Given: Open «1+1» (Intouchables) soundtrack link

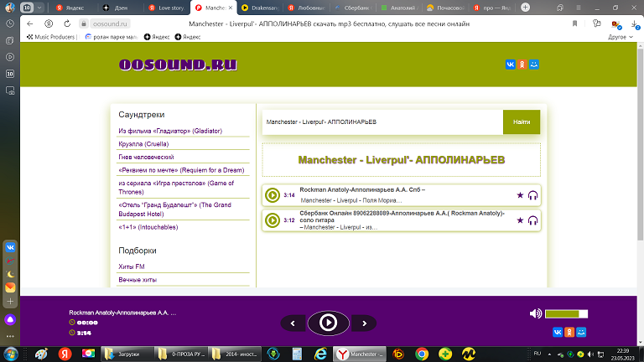Looking at the screenshot, I should click(x=148, y=227).
